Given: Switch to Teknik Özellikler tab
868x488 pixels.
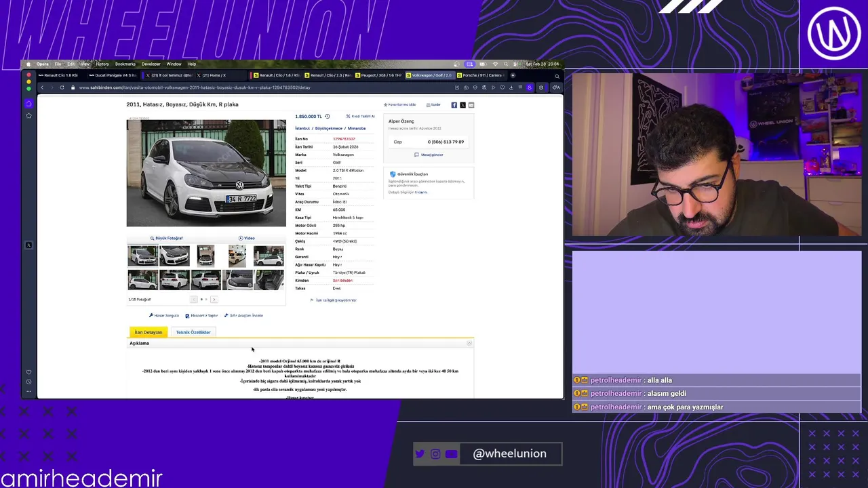Looking at the screenshot, I should [193, 332].
